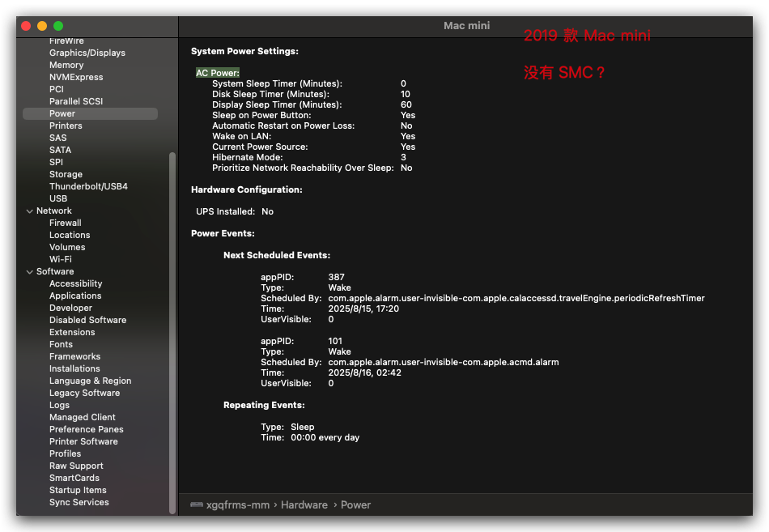Screen dimensions: 769x532
Task: Select Printer Software entry
Action: pos(83,441)
